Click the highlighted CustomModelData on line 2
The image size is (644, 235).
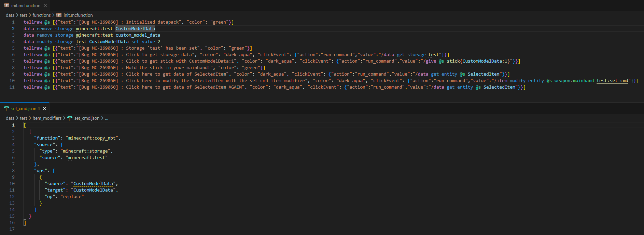pyautogui.click(x=135, y=29)
